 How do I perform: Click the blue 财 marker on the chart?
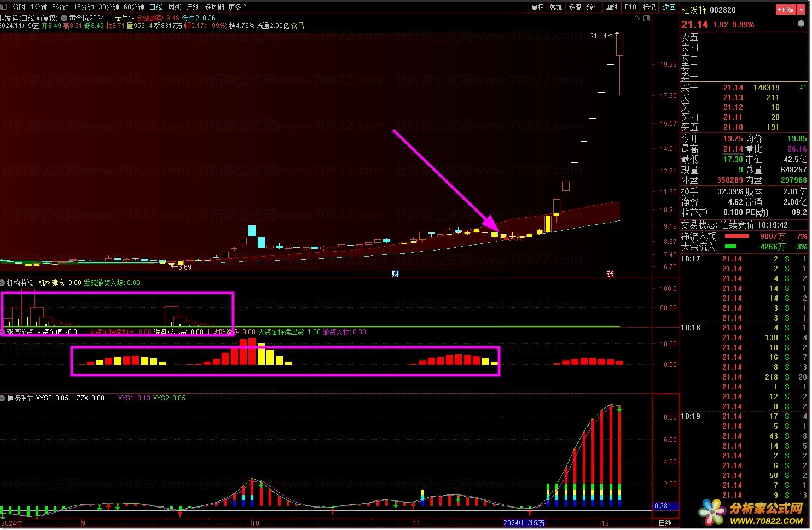(395, 274)
